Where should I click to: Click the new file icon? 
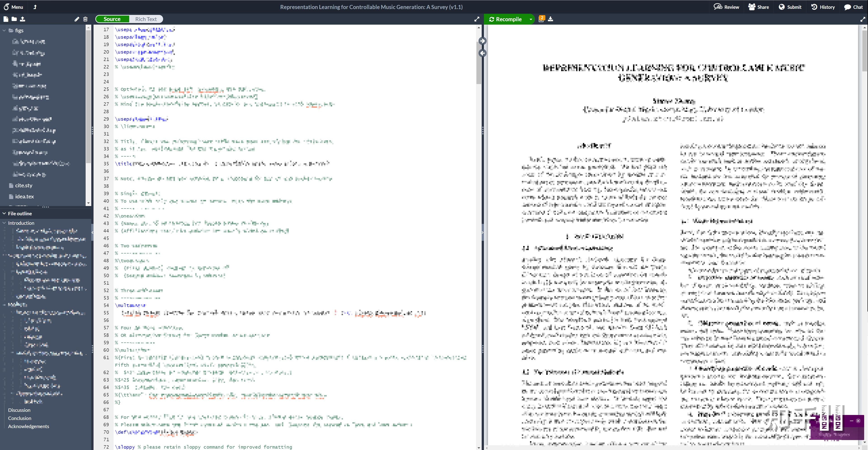tap(6, 19)
